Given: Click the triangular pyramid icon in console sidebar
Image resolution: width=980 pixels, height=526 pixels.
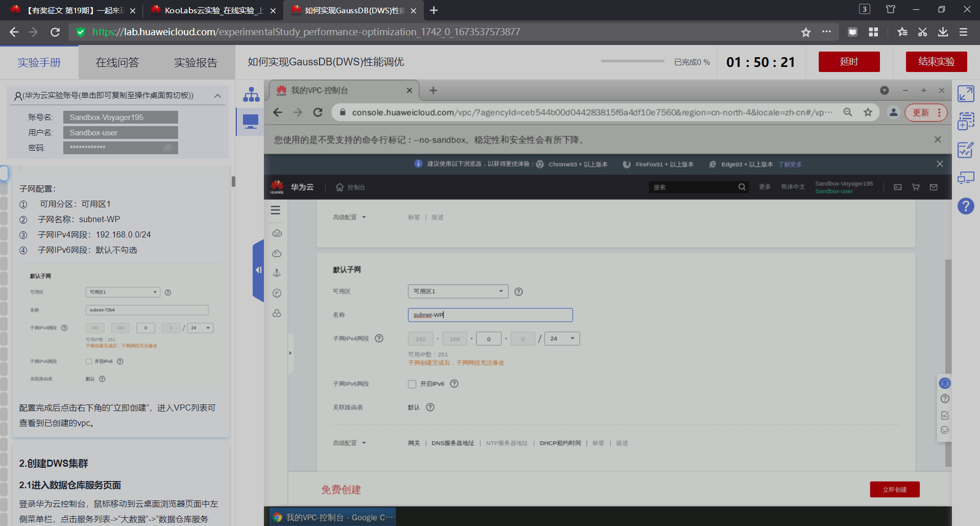Looking at the screenshot, I should (x=277, y=273).
